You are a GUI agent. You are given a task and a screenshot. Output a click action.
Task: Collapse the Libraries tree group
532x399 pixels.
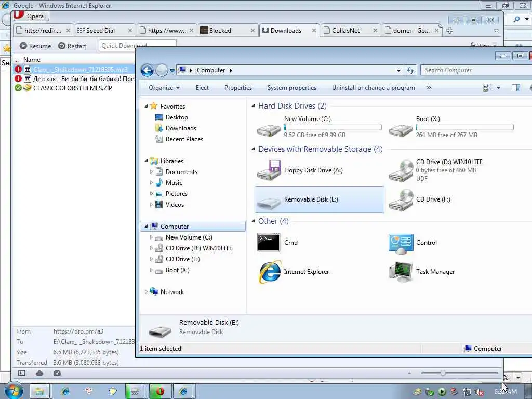click(x=146, y=161)
